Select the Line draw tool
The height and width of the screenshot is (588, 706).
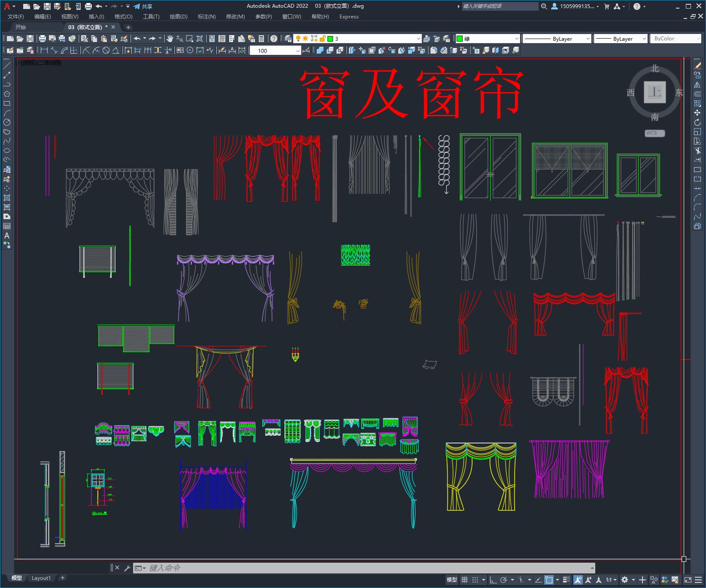pos(7,66)
